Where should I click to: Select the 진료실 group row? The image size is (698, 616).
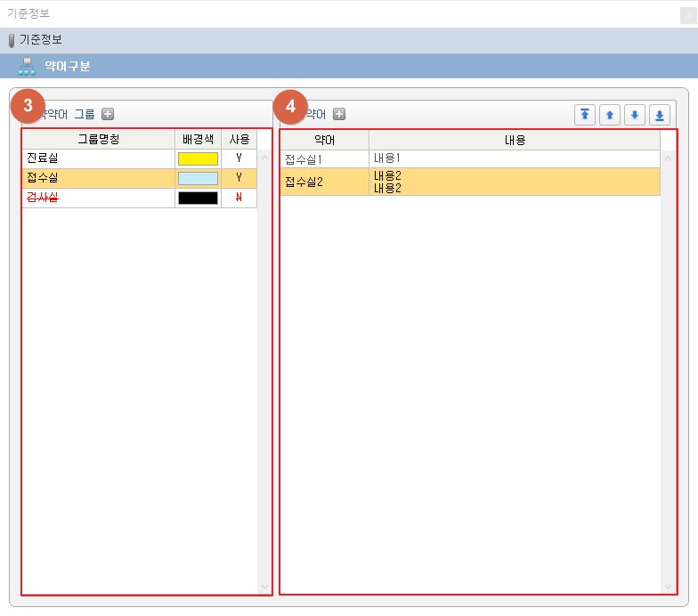point(98,158)
